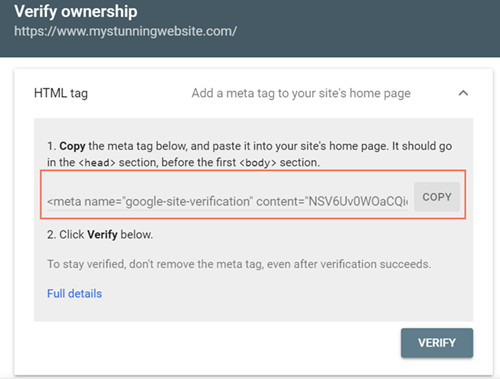
Task: Click 'Add a meta tag' description text
Action: tap(301, 93)
